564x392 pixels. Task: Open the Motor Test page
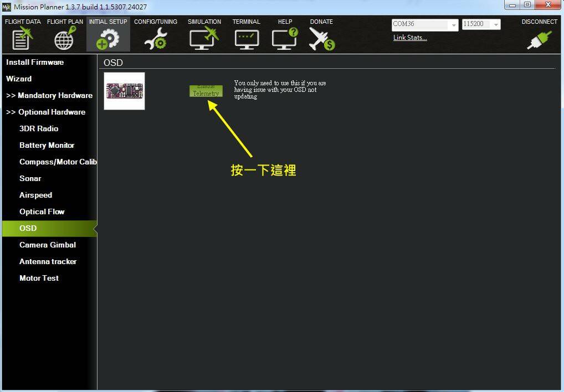(39, 278)
